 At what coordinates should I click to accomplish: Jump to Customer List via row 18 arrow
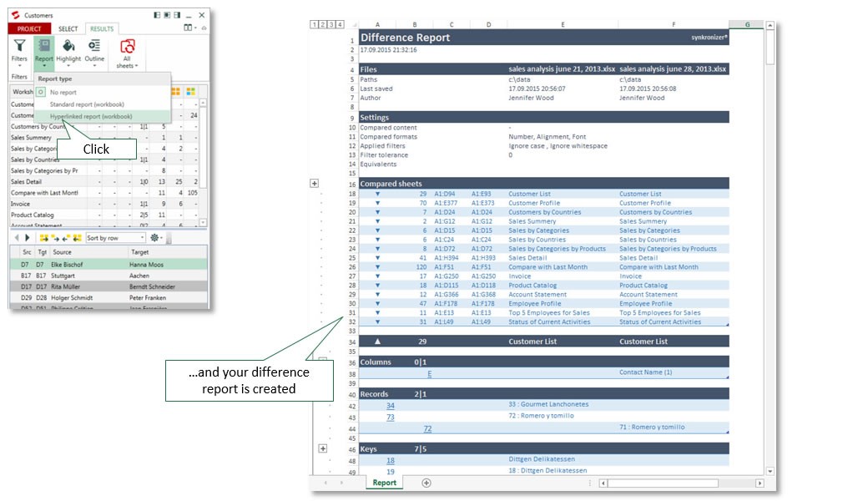tap(377, 194)
